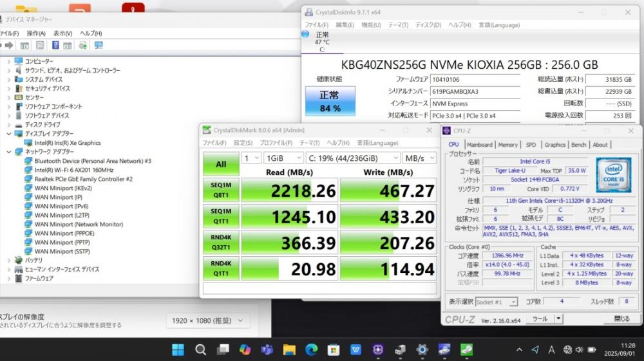Open the Properties icon in Device Manager toolbar
The height and width of the screenshot is (361, 644).
click(x=40, y=45)
